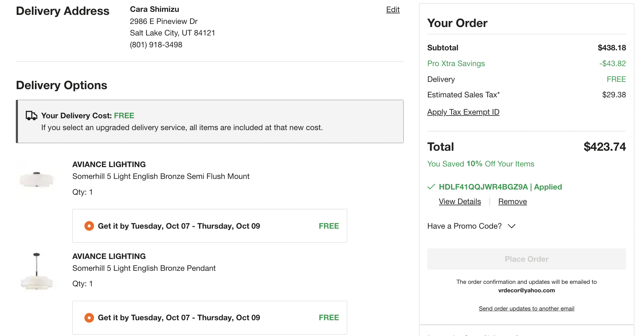Click the delivery truck icon
The height and width of the screenshot is (336, 644).
pyautogui.click(x=31, y=116)
